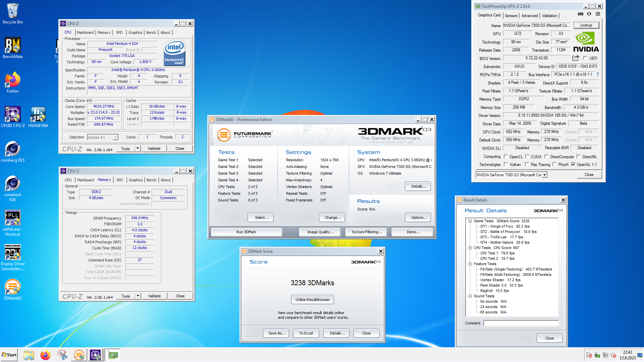Viewport: 644px width, 362px height.
Task: Click the Image Quality... button
Action: click(320, 232)
